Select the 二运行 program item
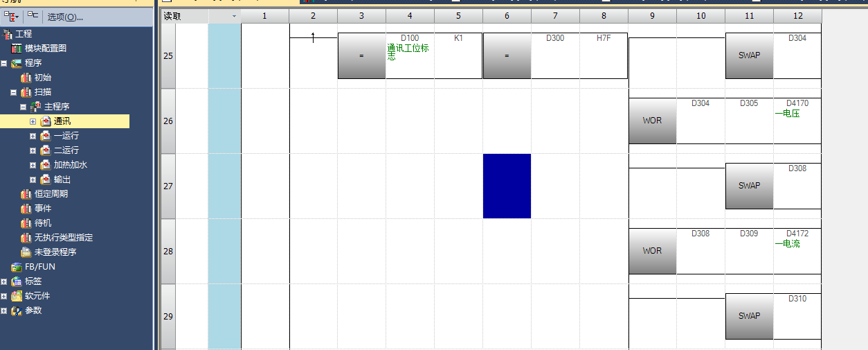The image size is (868, 350). point(66,150)
